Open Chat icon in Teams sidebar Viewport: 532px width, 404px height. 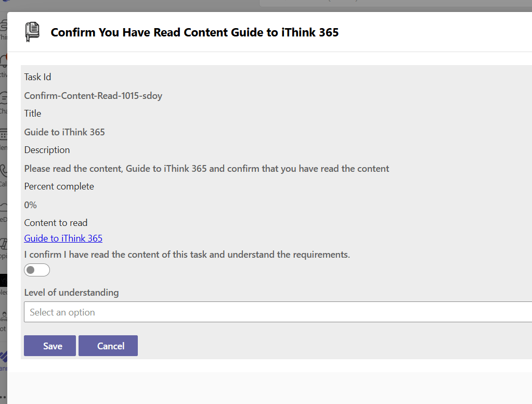click(4, 98)
